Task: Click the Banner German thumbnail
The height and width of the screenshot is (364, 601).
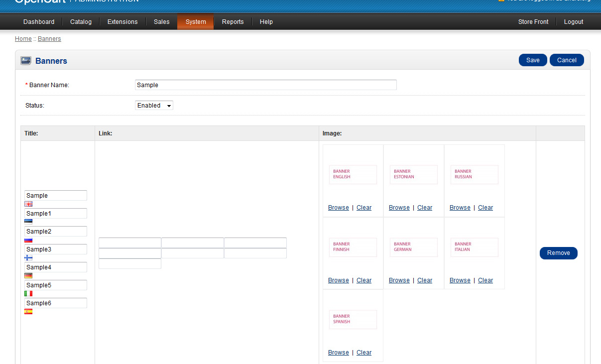Action: (x=414, y=247)
